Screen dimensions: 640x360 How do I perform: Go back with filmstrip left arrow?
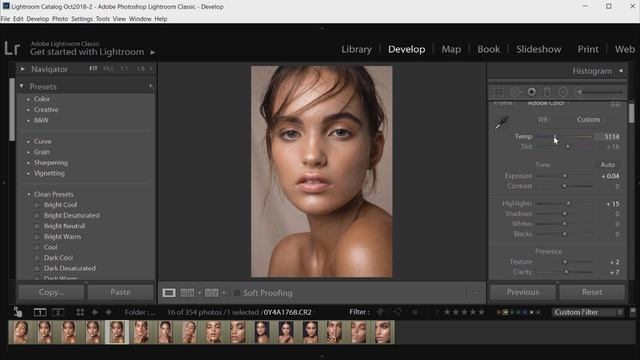tap(95, 312)
